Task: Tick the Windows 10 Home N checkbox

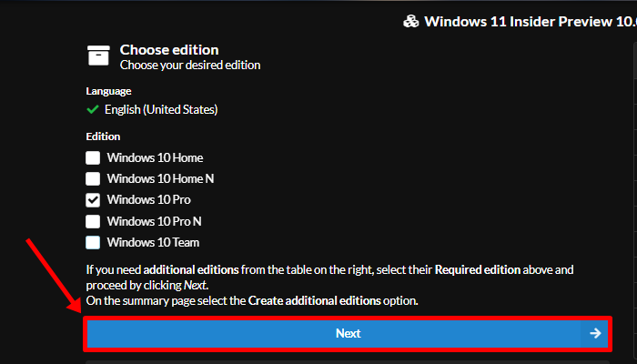Action: [93, 178]
